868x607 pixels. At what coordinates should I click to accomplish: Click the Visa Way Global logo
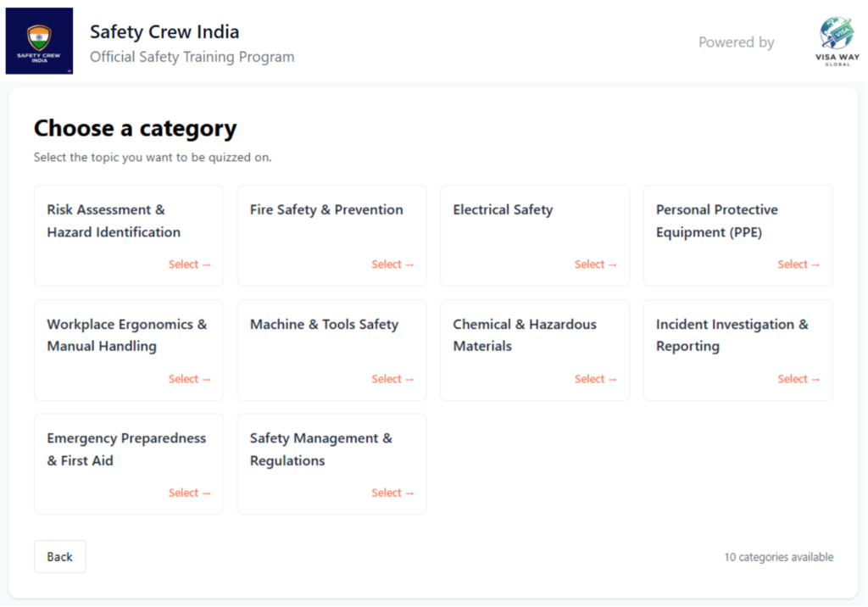[x=837, y=42]
